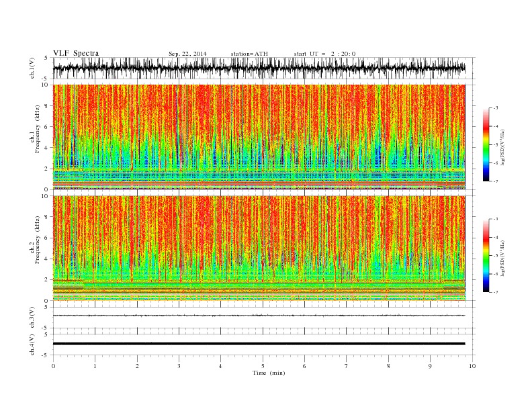Click the "4" kHz tick of ch.2 spectrogram
Screen dimensions: 532x411
click(46, 259)
